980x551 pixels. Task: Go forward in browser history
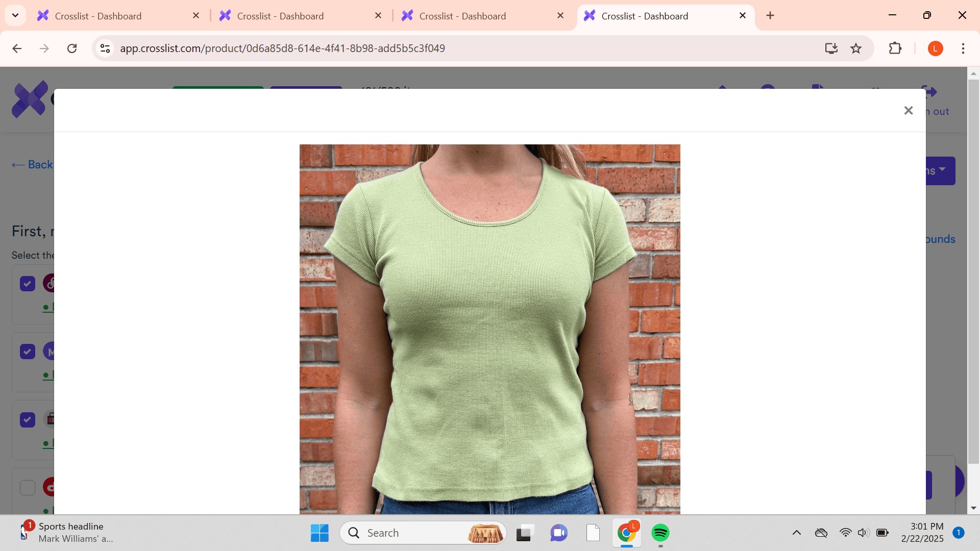pyautogui.click(x=44, y=48)
